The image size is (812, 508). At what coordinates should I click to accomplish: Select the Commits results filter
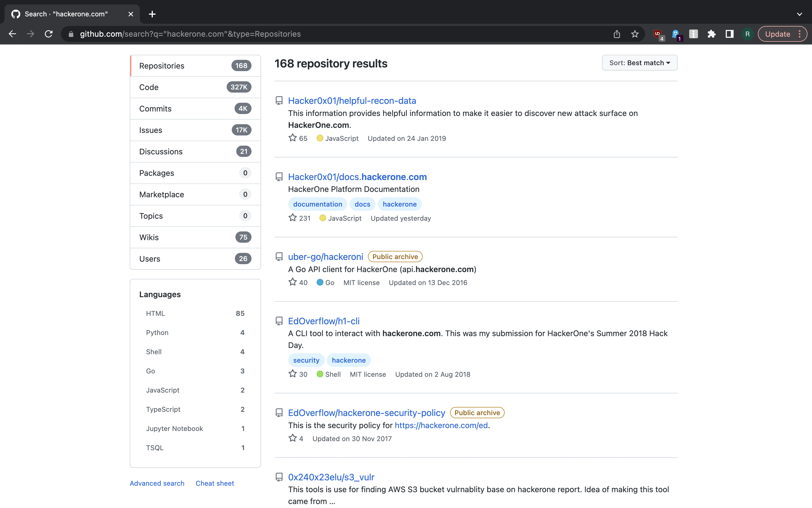195,109
